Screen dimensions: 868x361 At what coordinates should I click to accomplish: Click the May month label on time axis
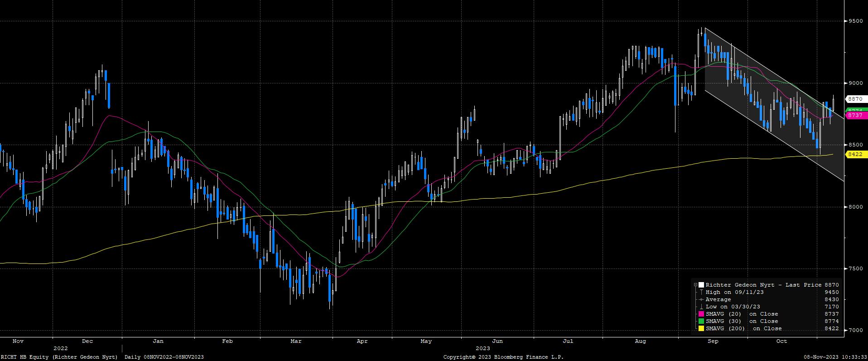point(426,341)
